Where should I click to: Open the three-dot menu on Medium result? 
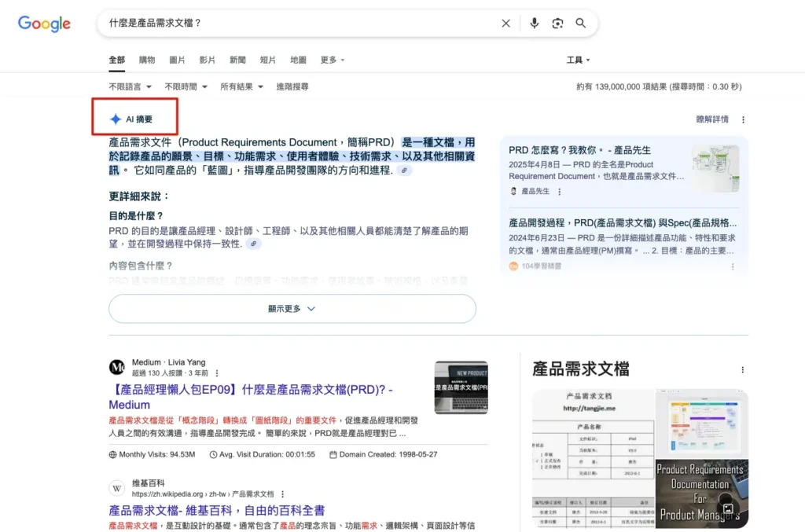pos(217,373)
